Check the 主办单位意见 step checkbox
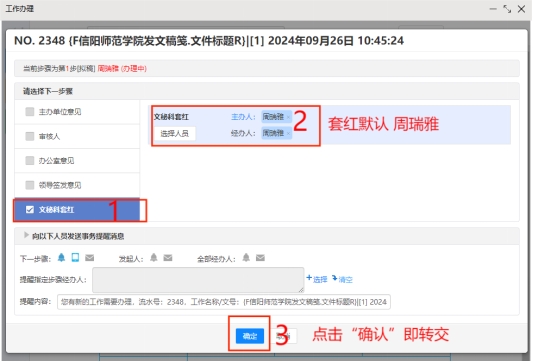This screenshot has width=533, height=362. [30, 111]
